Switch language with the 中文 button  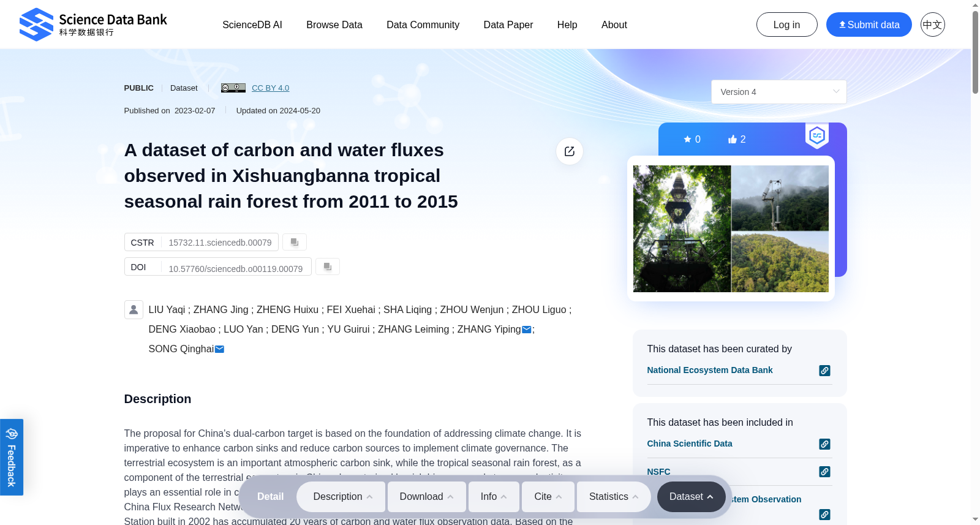(932, 25)
